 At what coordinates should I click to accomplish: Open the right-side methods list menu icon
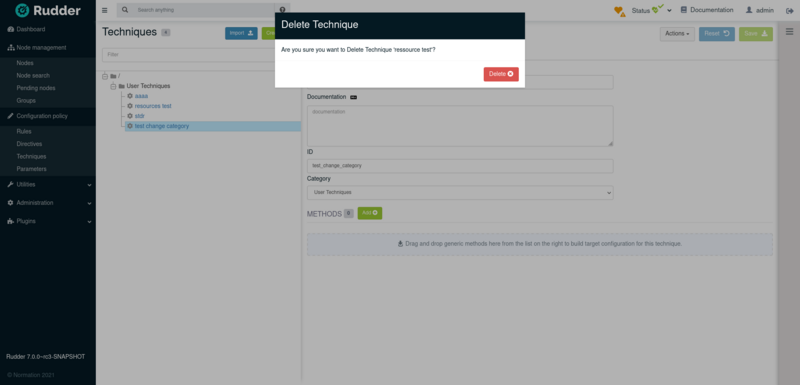[789, 32]
